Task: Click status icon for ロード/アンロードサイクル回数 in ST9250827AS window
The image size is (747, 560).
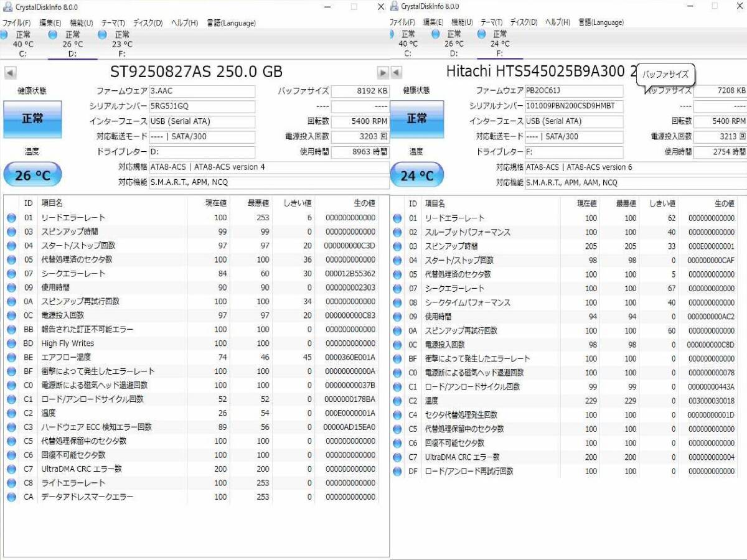Action: 11,399
